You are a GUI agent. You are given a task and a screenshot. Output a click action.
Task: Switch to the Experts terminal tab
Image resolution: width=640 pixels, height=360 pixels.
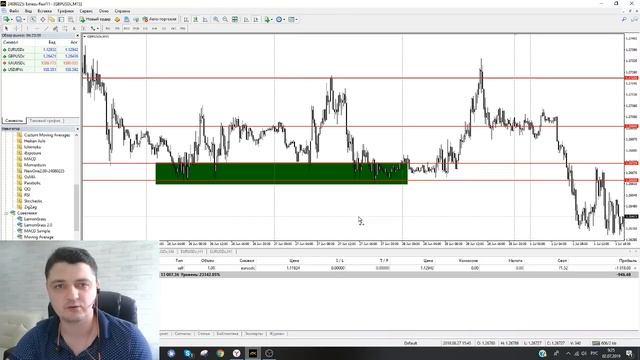coord(253,333)
